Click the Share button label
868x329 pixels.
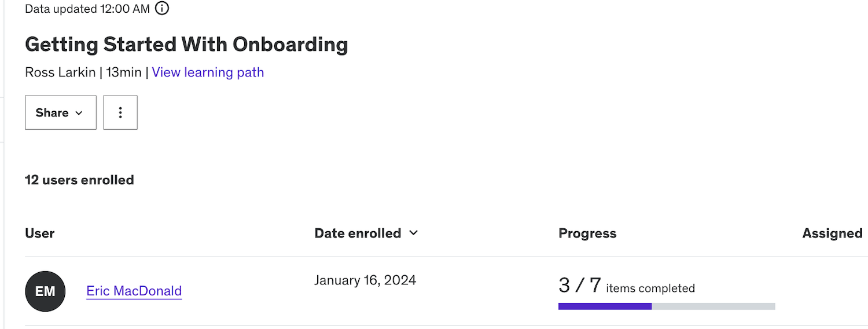[x=52, y=113]
